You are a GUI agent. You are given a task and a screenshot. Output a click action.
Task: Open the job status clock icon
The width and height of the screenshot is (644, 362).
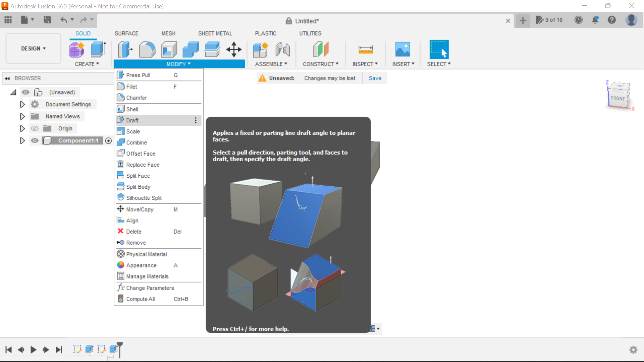[579, 20]
